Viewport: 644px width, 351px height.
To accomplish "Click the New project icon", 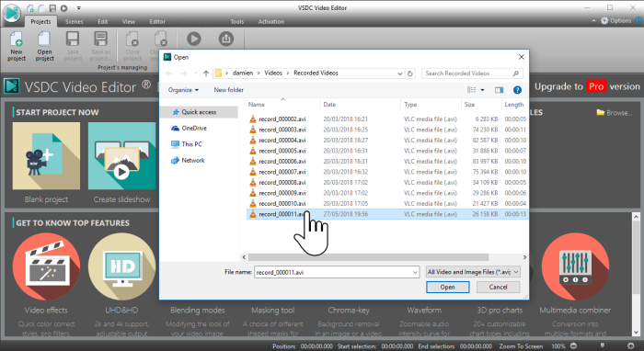I will (x=17, y=40).
